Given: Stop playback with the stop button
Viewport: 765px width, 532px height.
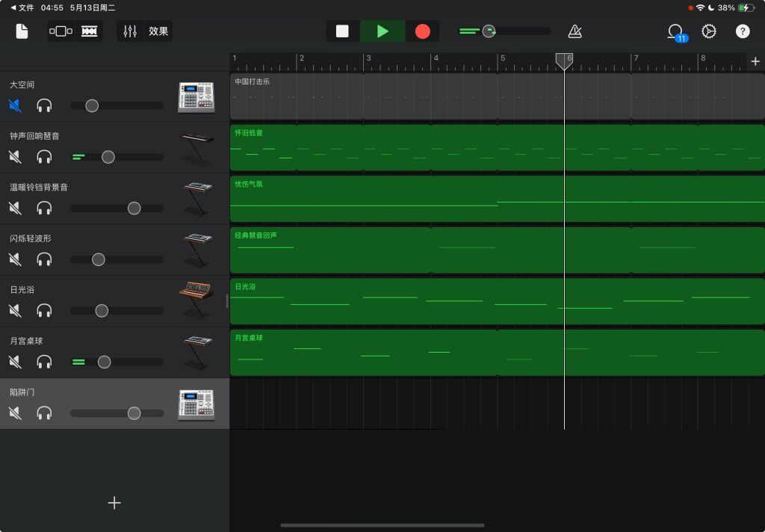Looking at the screenshot, I should 342,31.
